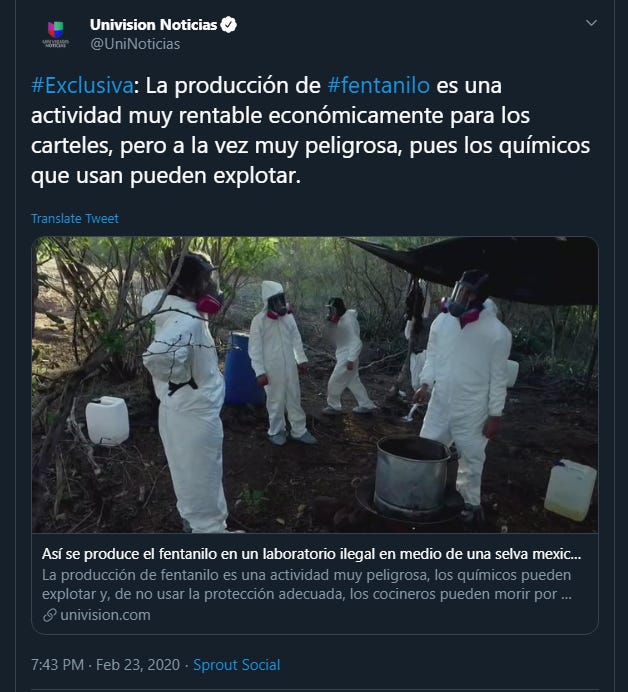Click the tweet text mentioning 'carteles'
628x692 pixels.
pos(310,131)
